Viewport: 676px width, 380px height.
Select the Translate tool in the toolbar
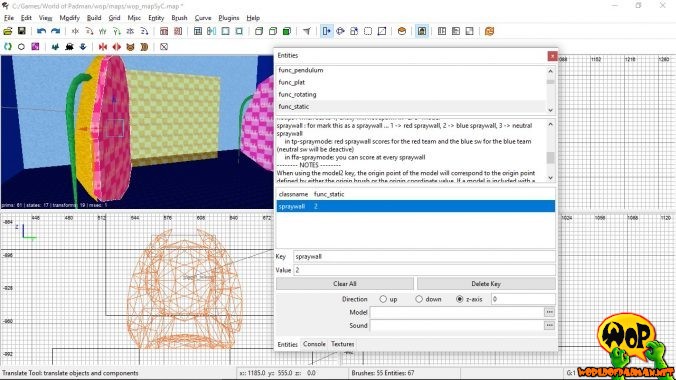[x=327, y=31]
